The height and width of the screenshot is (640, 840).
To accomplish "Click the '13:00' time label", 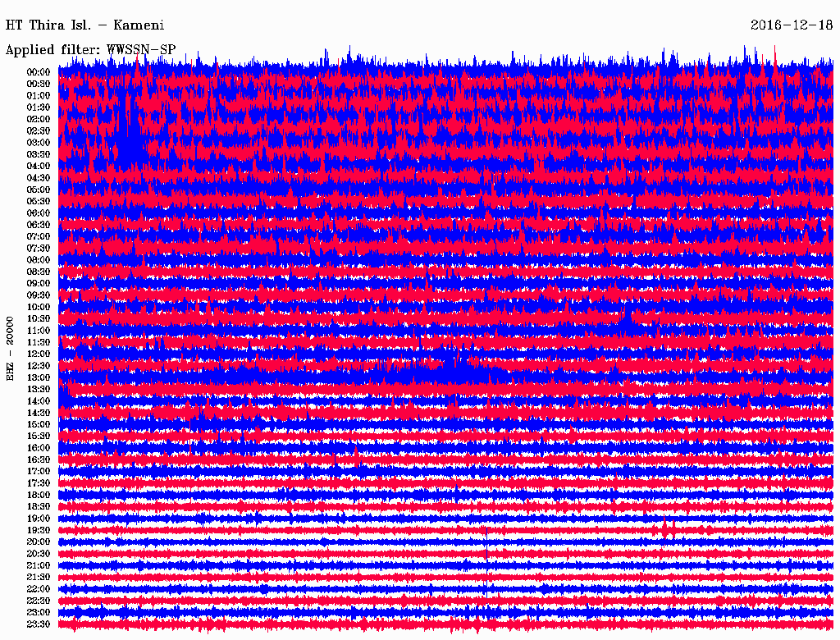I will (39, 377).
